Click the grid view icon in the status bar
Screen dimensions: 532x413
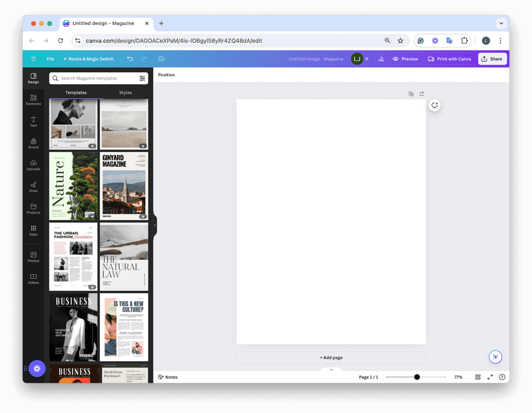point(478,377)
